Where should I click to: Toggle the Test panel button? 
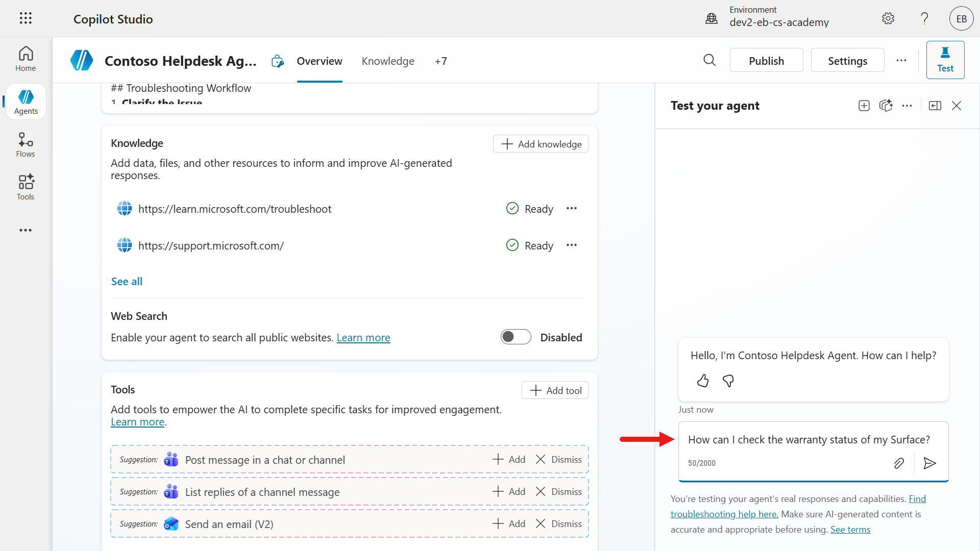[945, 60]
